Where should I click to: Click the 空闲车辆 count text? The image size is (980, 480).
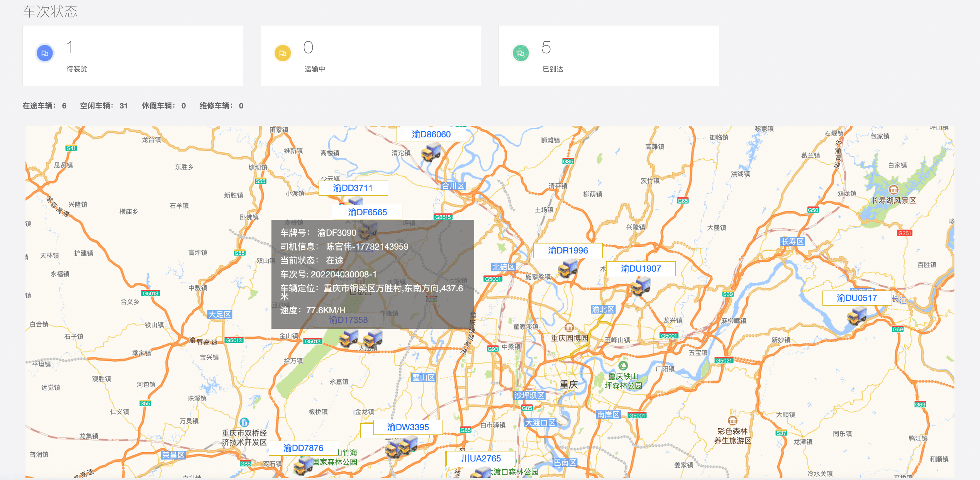[x=104, y=106]
